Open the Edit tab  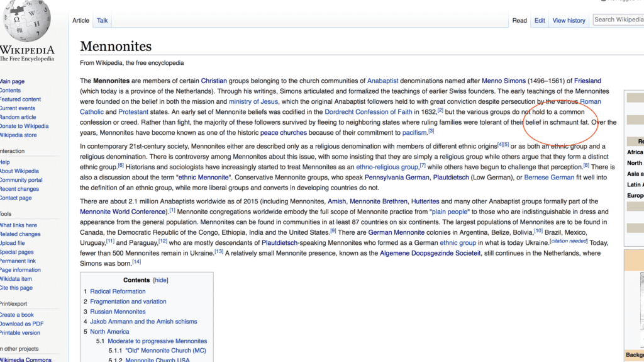point(540,20)
